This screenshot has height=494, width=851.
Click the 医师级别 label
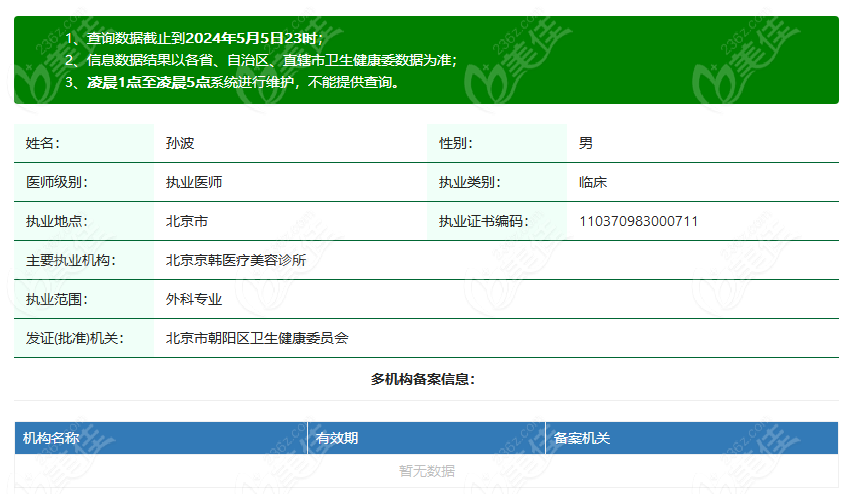pos(56,182)
